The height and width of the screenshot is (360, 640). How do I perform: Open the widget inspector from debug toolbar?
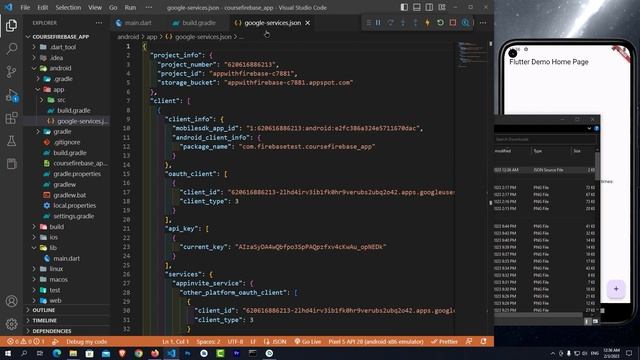pos(465,23)
